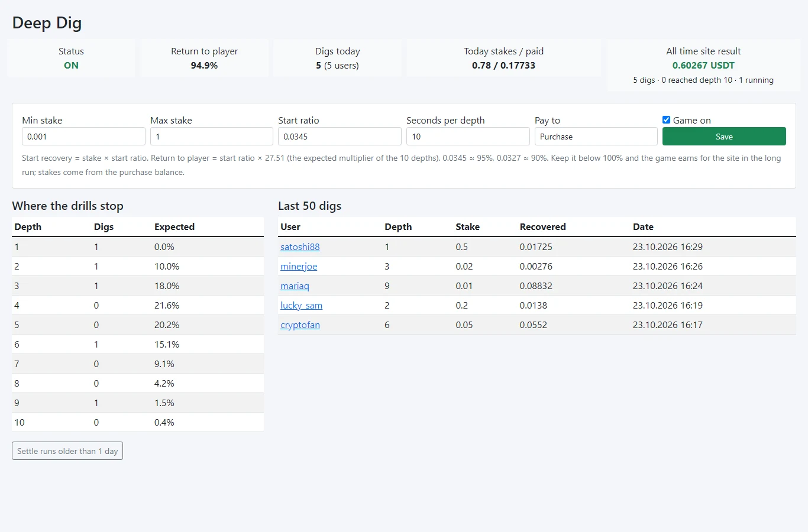Viewport: 808px width, 532px height.
Task: Select the date 23.10.2026 16:24
Action: coord(668,286)
